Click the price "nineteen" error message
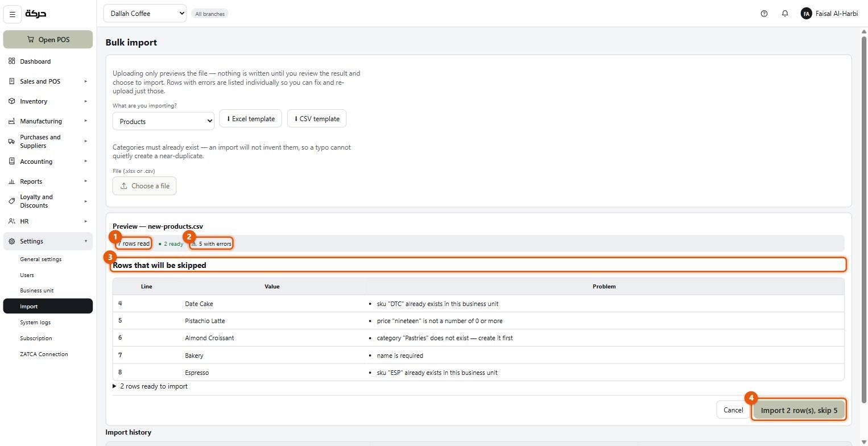868x446 pixels. pos(440,321)
